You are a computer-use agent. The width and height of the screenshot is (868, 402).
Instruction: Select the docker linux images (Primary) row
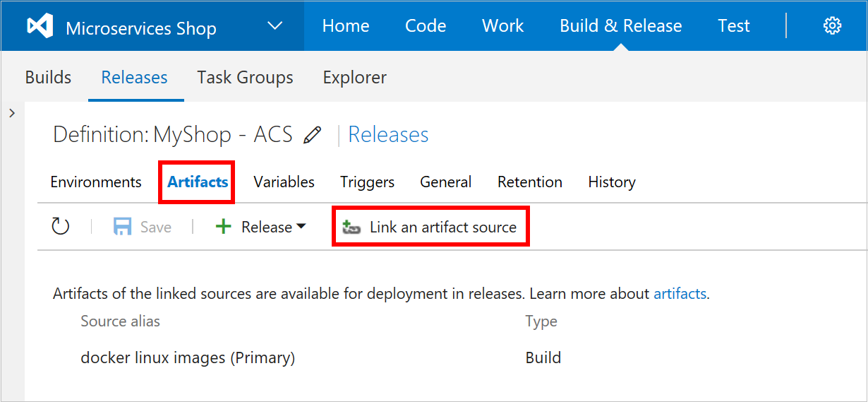pos(188,357)
